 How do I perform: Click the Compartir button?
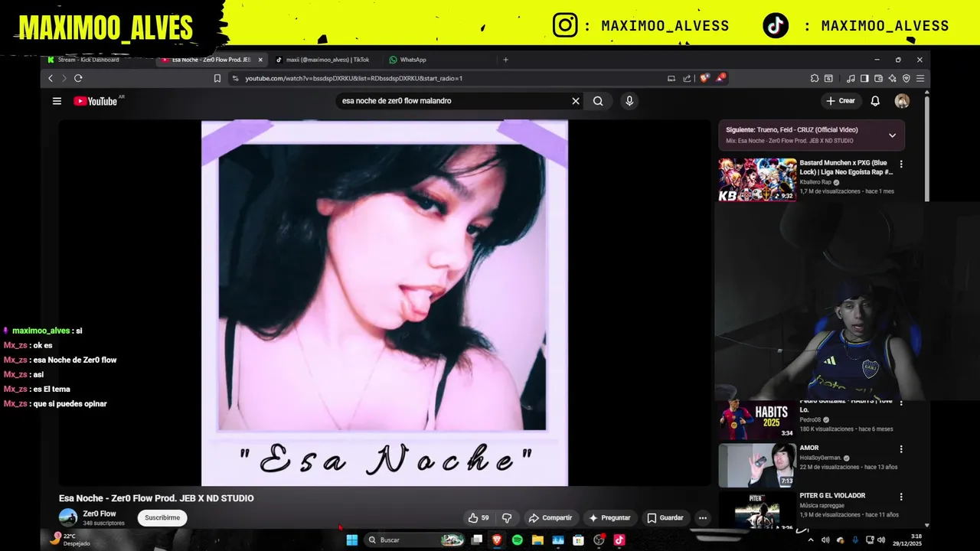pos(550,518)
